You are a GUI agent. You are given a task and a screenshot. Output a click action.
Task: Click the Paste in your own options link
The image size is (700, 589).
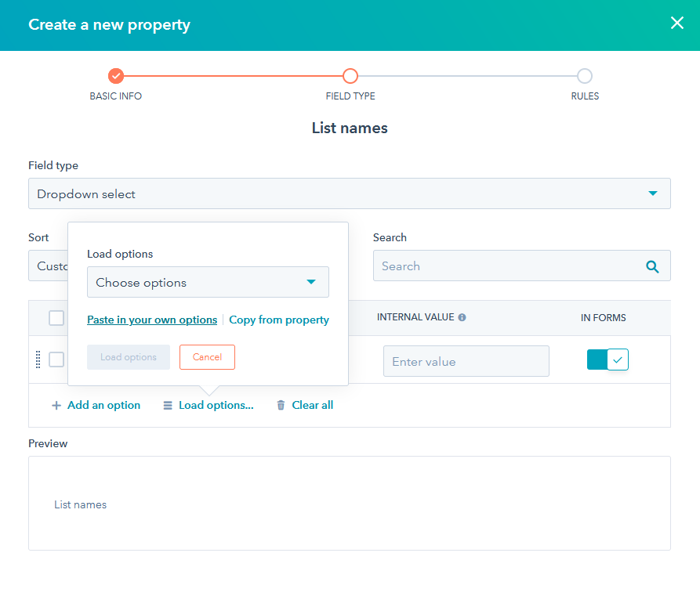click(151, 320)
